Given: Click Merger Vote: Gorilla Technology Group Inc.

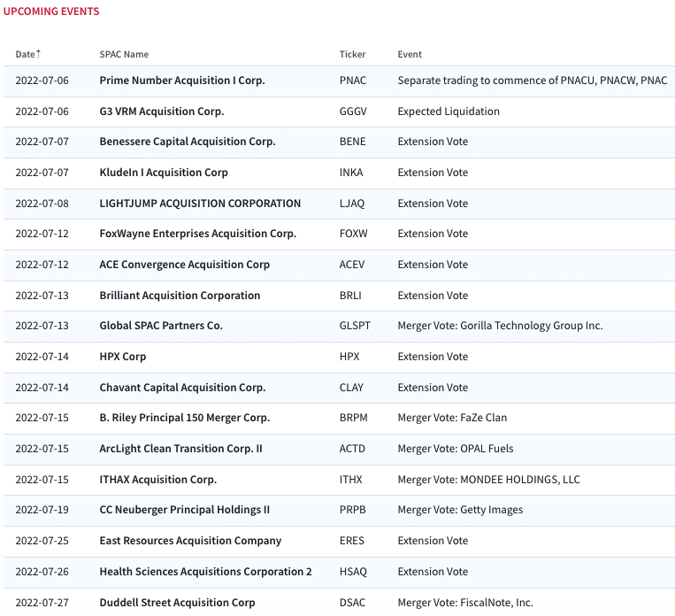Looking at the screenshot, I should (x=500, y=326).
